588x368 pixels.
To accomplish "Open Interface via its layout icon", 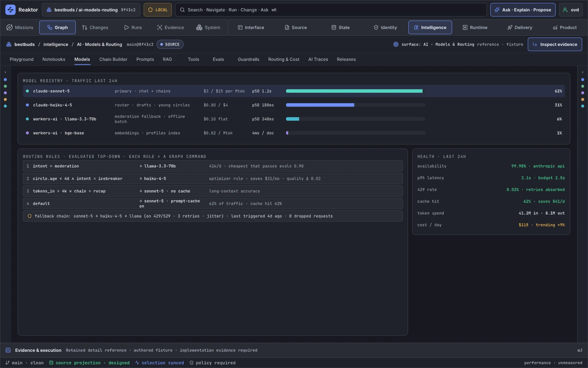I will pos(240,28).
